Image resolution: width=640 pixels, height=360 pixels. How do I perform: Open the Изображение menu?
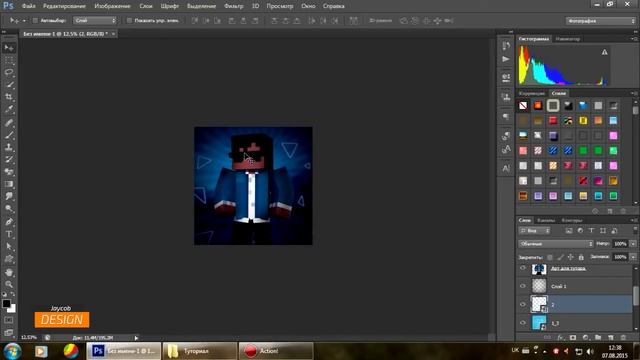coord(112,6)
